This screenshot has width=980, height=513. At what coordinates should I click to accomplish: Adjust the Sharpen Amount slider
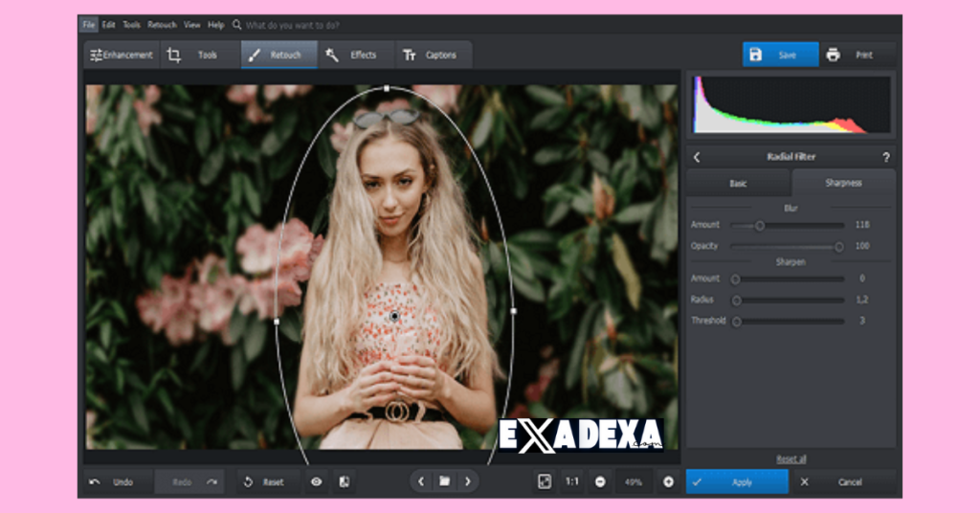point(788,279)
